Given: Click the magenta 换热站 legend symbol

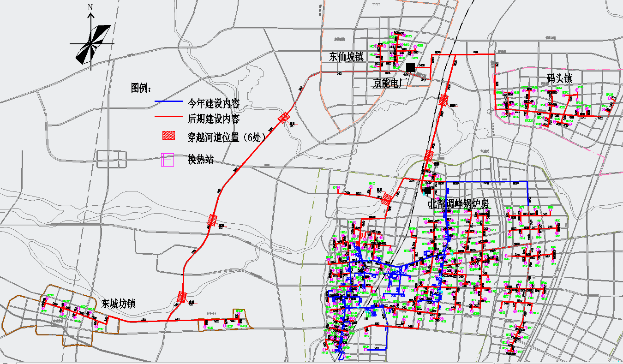Looking at the screenshot, I should pos(167,160).
